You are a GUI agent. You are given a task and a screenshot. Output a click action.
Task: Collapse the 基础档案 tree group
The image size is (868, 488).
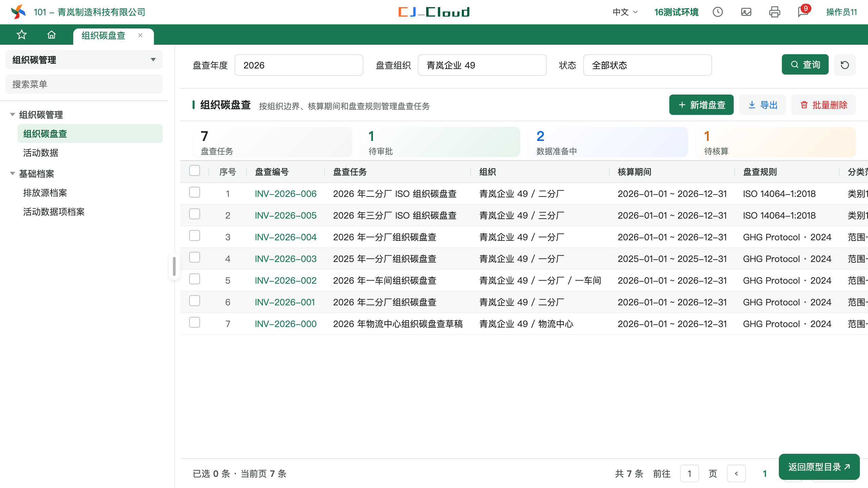pyautogui.click(x=13, y=174)
